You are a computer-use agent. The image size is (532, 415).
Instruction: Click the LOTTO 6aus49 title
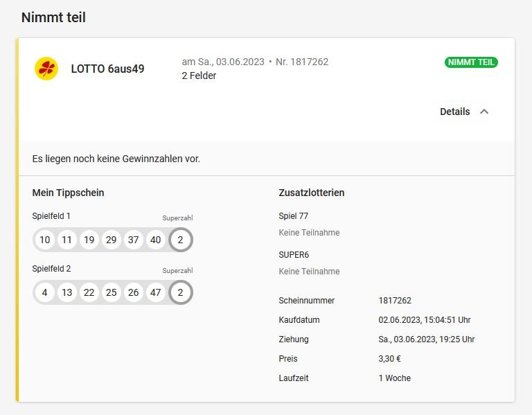tap(107, 69)
